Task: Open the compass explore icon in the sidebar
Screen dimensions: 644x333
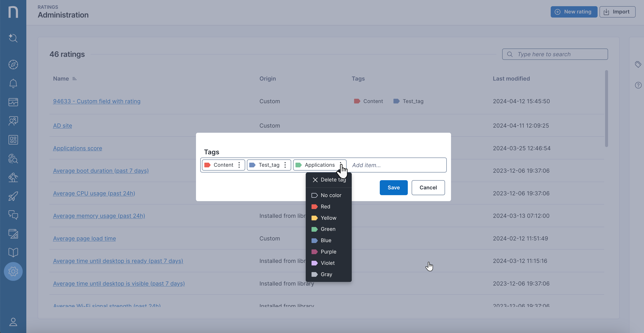Action: click(x=13, y=65)
